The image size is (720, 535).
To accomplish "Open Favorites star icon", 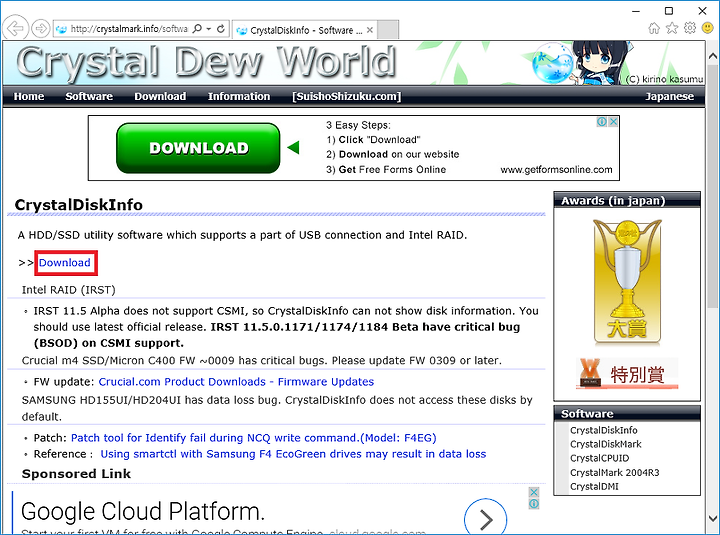I will point(672,28).
